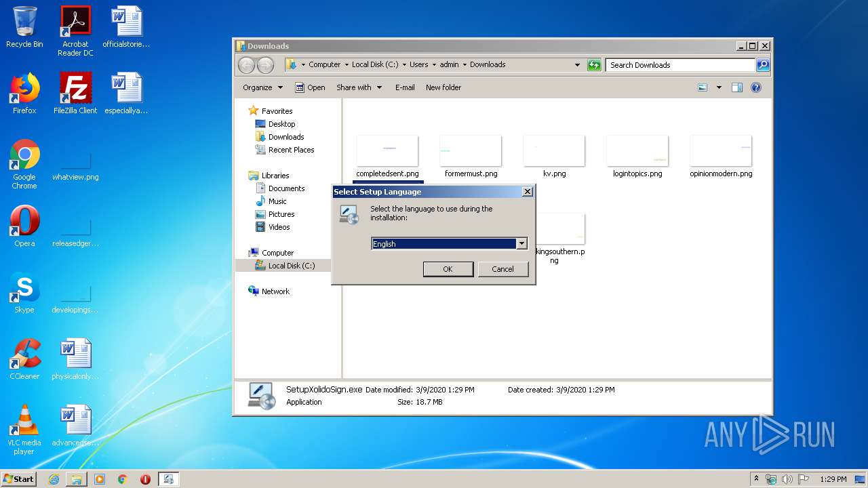This screenshot has height=488, width=868.
Task: Close the Select Setup Language dialog
Action: (x=527, y=192)
